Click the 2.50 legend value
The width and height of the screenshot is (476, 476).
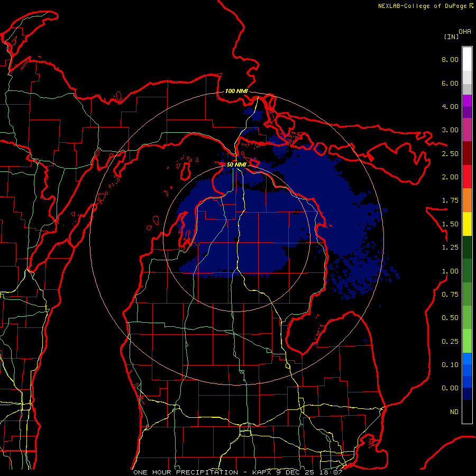[450, 153]
